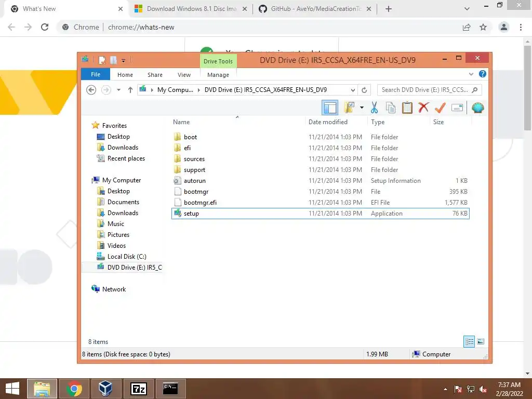
Task: Switch to GitHub AveYo MediaCreationTool tab
Action: coord(315,9)
